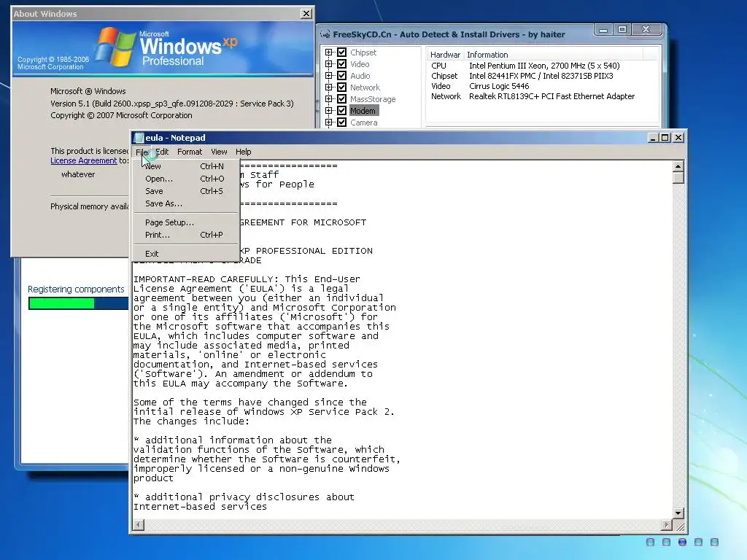
Task: Choose Save from the File menu
Action: 185,191
